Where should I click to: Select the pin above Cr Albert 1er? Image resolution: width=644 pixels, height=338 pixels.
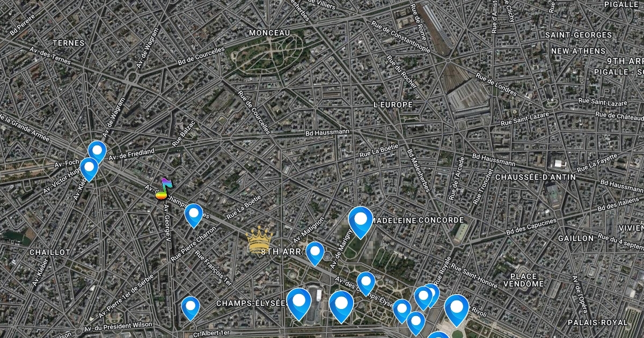(x=191, y=308)
